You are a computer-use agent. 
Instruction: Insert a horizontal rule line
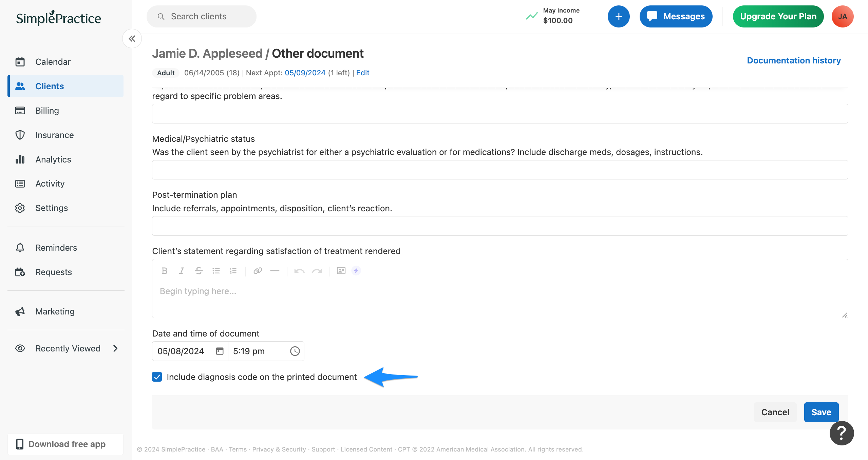point(275,271)
